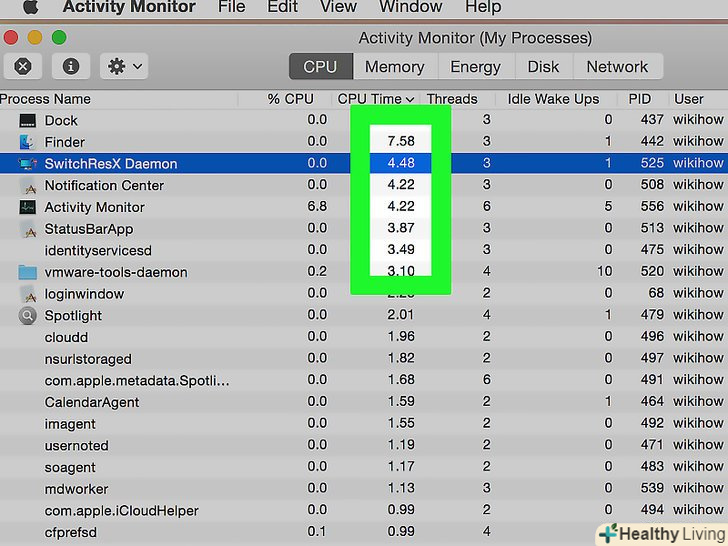
Task: Select the nsurlstoraged process
Action: 88,359
